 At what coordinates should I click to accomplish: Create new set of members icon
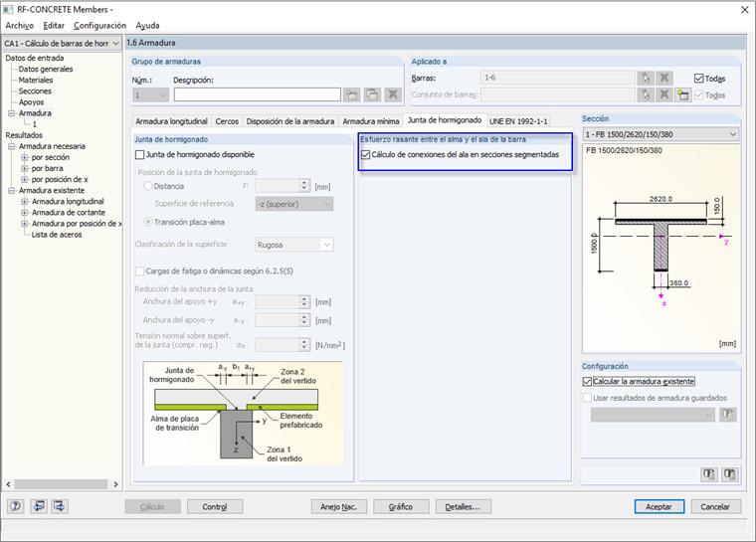coord(682,94)
